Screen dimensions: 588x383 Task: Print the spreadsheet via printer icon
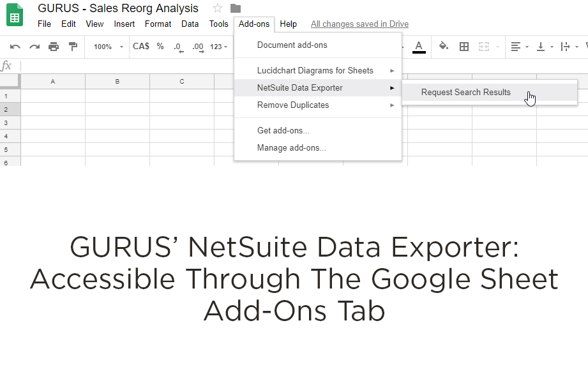[x=54, y=47]
